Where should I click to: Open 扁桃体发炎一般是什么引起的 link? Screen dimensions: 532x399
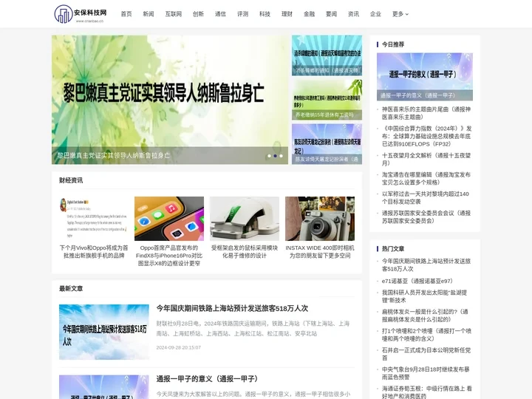point(425,316)
